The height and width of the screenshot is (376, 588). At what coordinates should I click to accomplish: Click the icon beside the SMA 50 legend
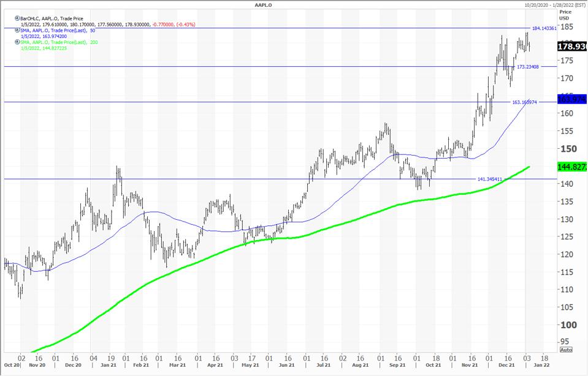pos(17,31)
